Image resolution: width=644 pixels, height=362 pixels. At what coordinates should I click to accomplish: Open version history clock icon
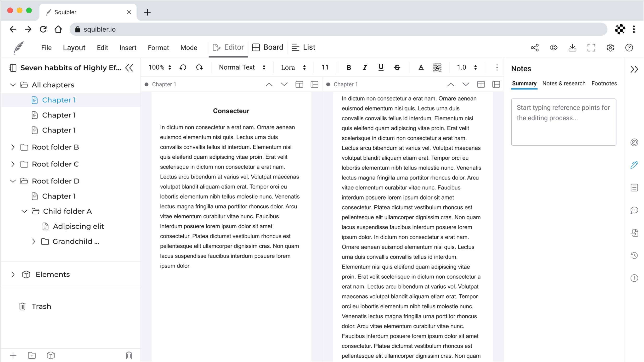634,255
